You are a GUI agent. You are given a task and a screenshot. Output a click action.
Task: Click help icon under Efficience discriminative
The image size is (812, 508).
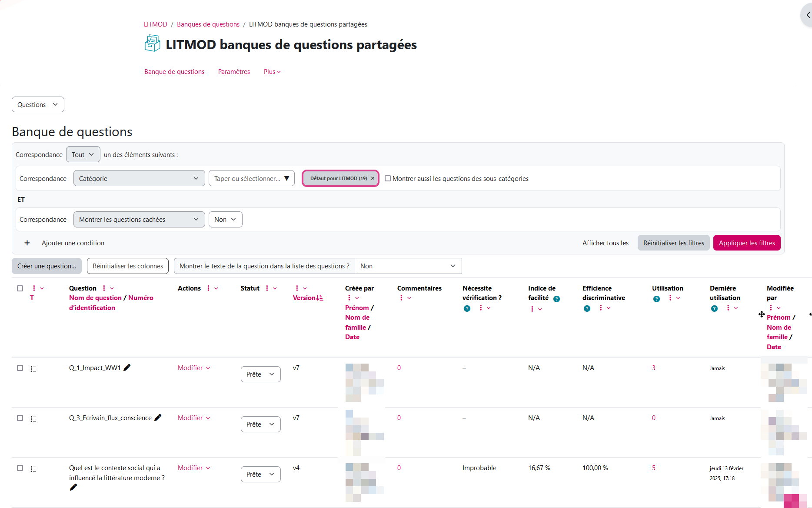587,308
